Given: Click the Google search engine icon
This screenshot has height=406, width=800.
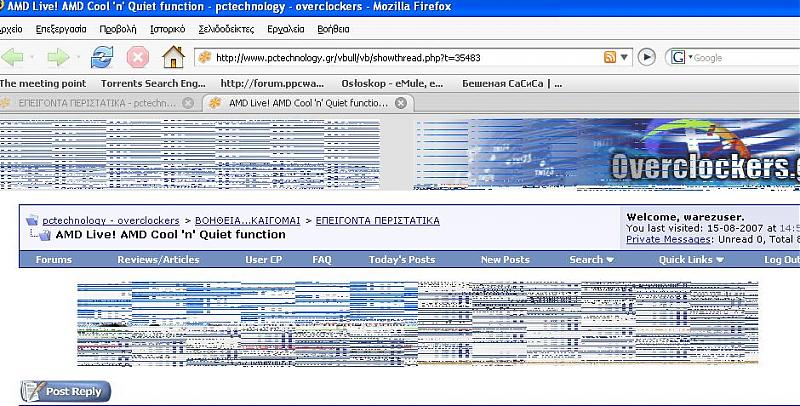Looking at the screenshot, I should click(x=678, y=58).
